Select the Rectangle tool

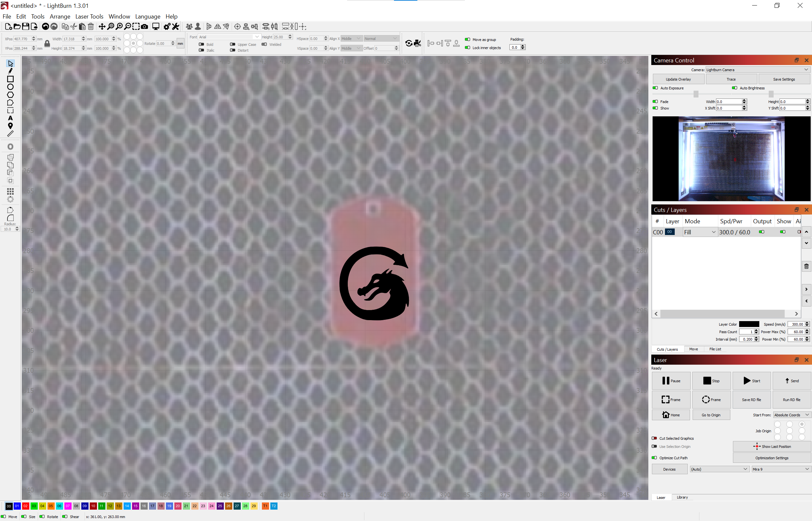pos(10,79)
